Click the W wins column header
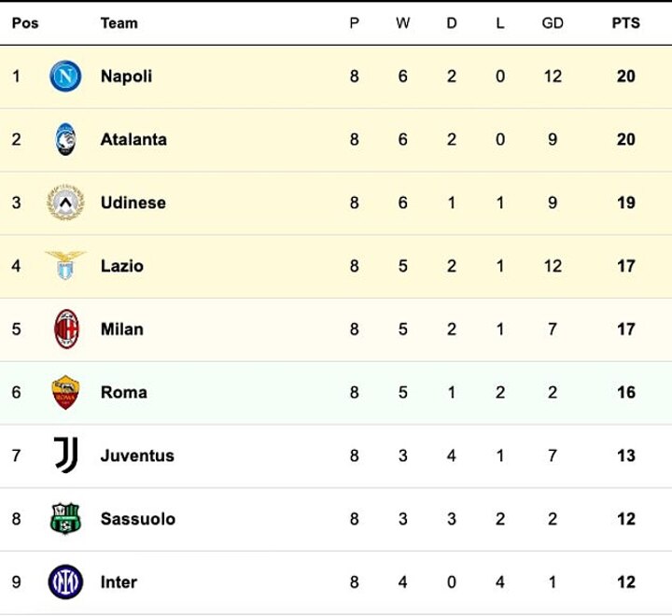This screenshot has width=672, height=616. (402, 23)
